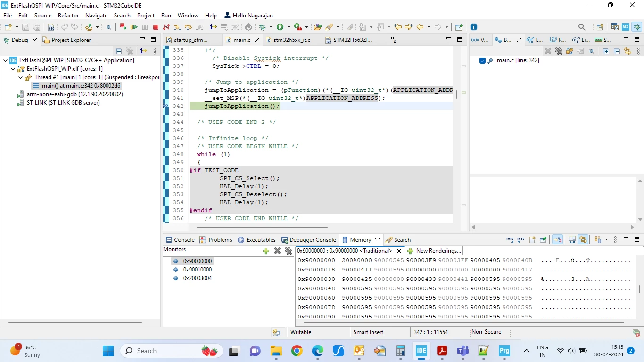Click the Resume debug icon
The width and height of the screenshot is (644, 362).
click(x=134, y=27)
